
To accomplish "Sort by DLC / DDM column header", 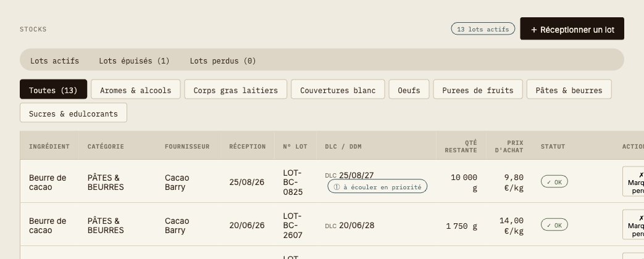I will pyautogui.click(x=343, y=146).
